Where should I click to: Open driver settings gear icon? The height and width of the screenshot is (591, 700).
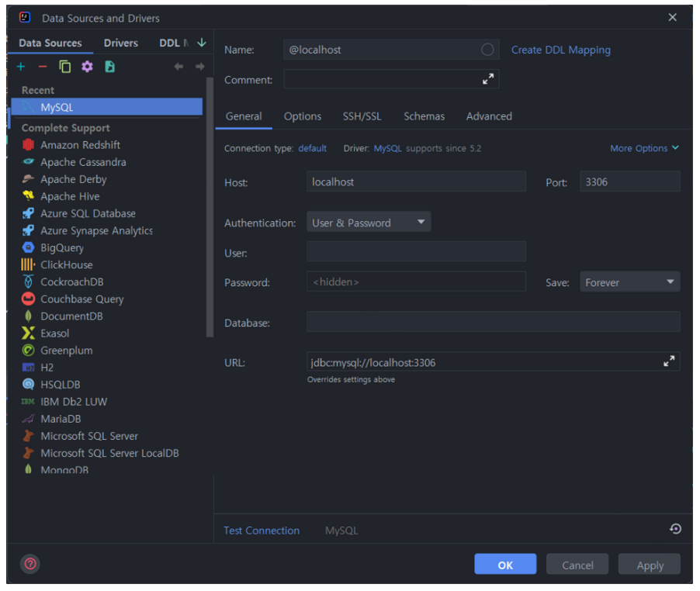pyautogui.click(x=88, y=67)
